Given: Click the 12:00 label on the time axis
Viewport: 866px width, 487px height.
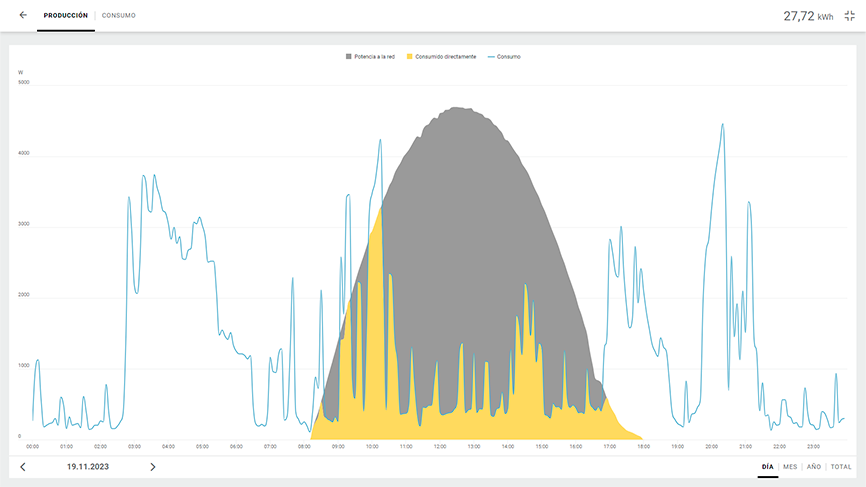Looking at the screenshot, I should pyautogui.click(x=439, y=447).
